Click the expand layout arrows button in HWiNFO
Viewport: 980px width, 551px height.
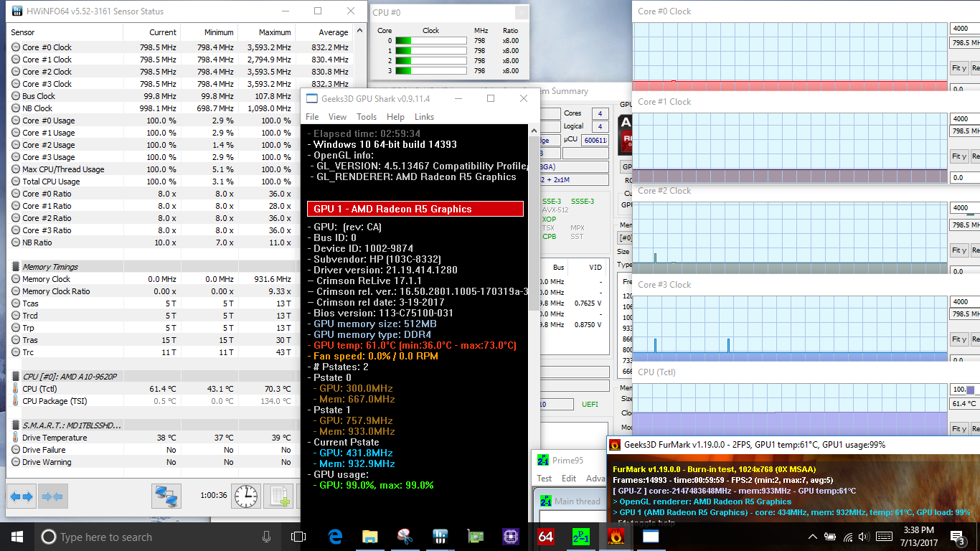(21, 496)
